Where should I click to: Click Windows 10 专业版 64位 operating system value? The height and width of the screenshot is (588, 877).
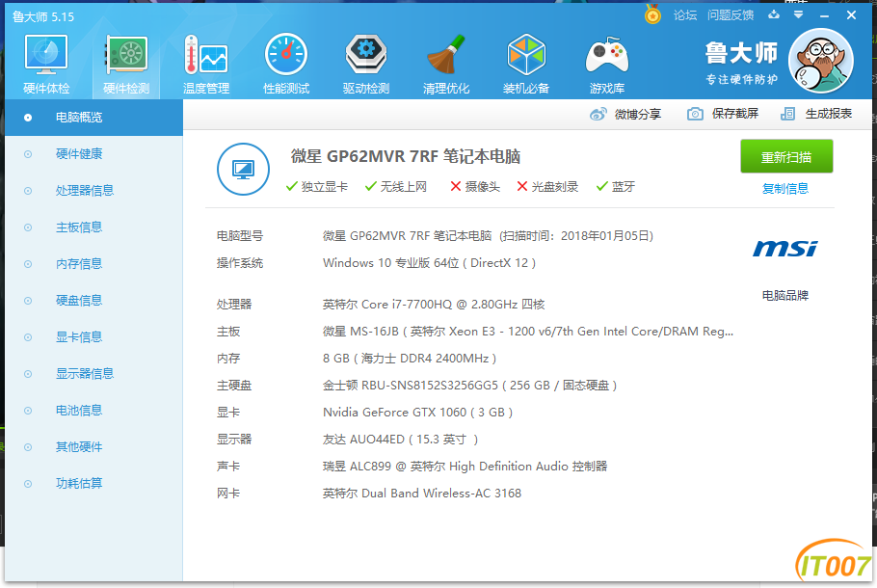pos(429,263)
